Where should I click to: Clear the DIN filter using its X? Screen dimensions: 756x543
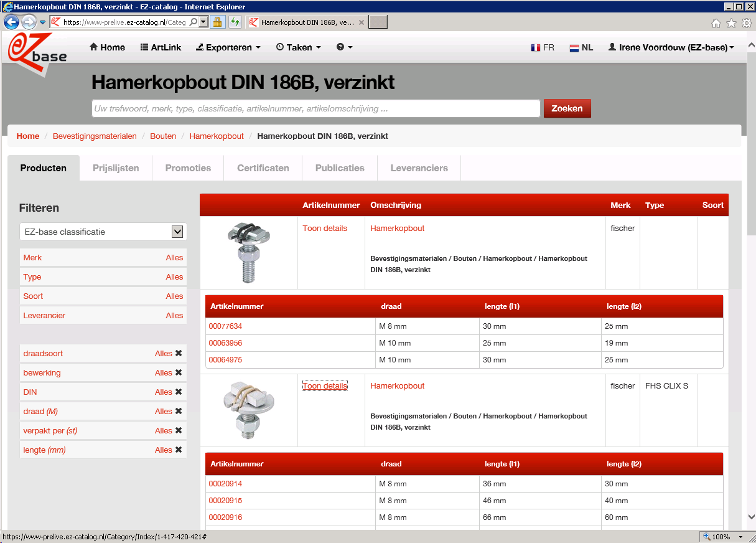179,392
